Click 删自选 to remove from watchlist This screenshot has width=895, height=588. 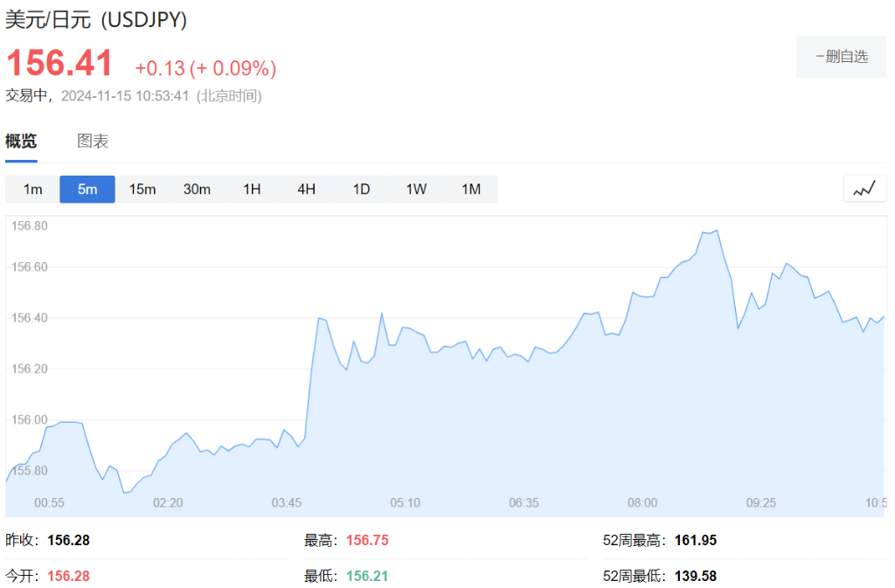point(841,56)
